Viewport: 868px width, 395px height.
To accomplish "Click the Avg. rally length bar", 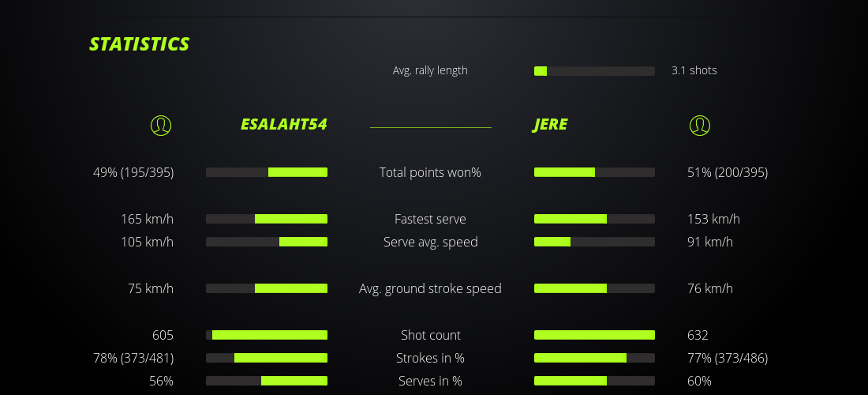I will tap(594, 71).
